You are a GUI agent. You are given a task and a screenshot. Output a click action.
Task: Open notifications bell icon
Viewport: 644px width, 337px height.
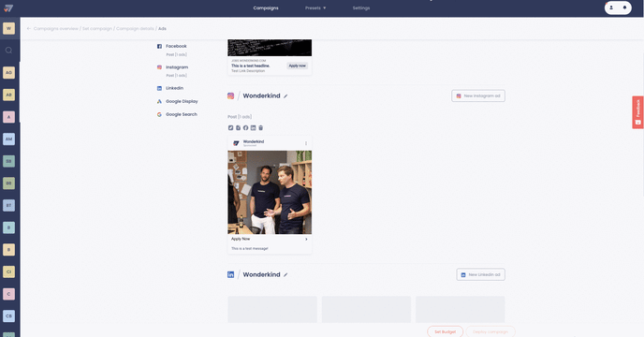(624, 7)
